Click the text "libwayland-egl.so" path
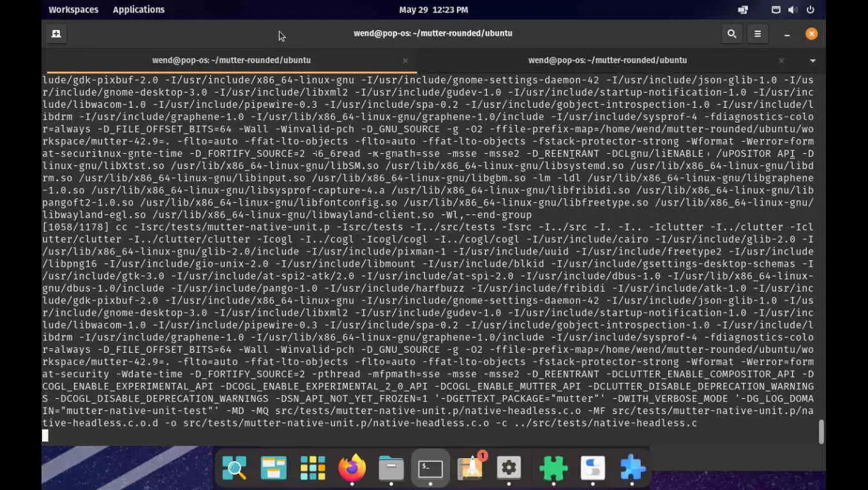868x490 pixels. tap(94, 215)
